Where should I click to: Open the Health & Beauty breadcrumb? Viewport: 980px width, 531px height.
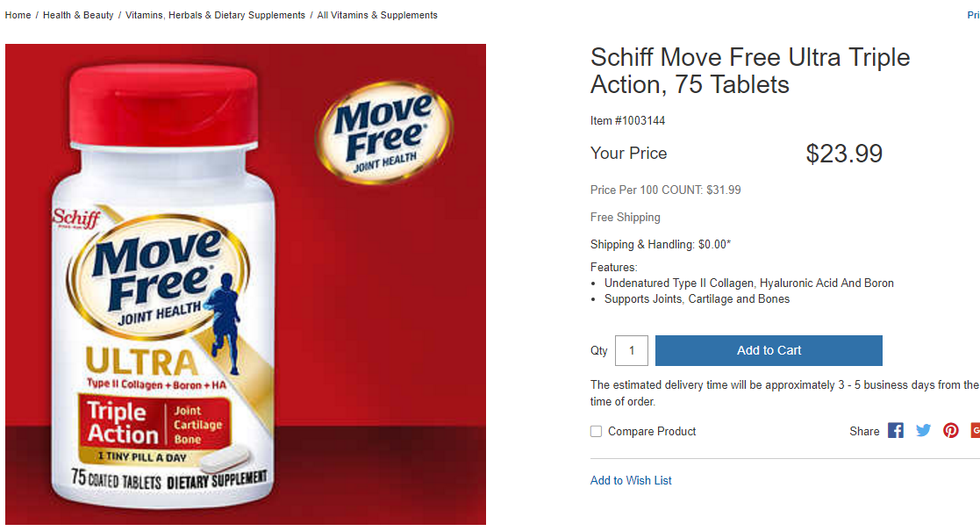coord(78,15)
